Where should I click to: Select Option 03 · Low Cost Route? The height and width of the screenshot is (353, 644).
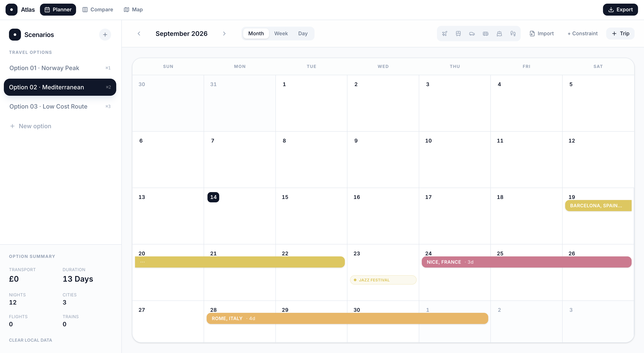[x=60, y=106]
